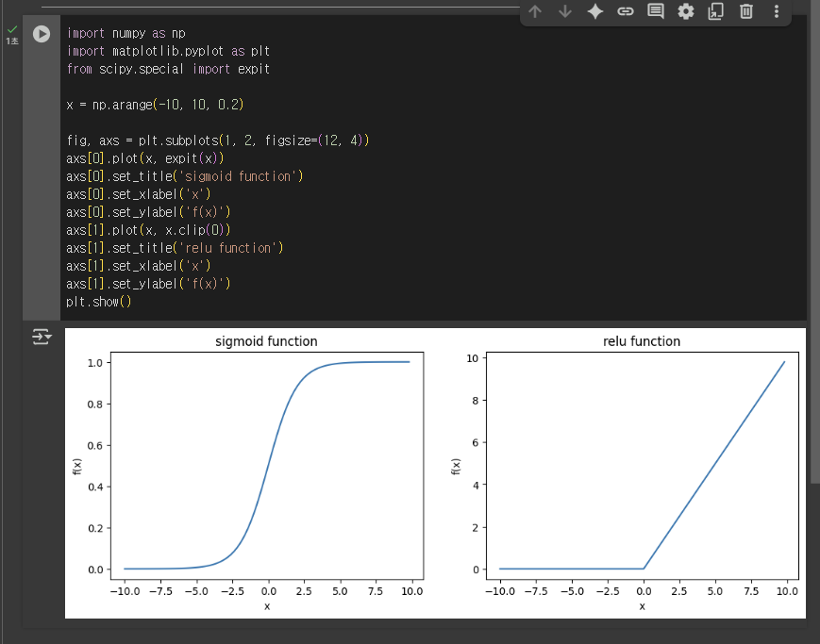820x644 pixels.
Task: Click the 'axs[1].plot(x, x.clip(0))' line
Action: coord(148,230)
